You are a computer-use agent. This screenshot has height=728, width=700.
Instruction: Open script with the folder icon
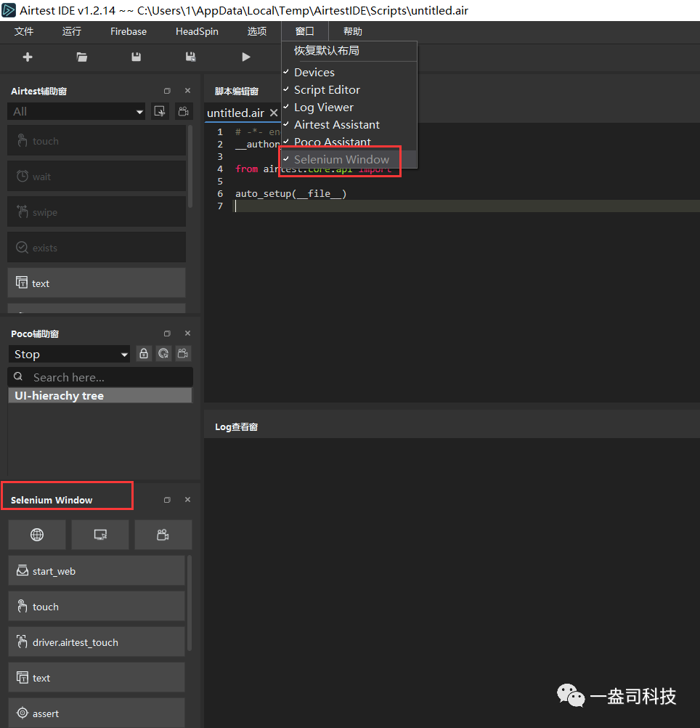coord(81,57)
